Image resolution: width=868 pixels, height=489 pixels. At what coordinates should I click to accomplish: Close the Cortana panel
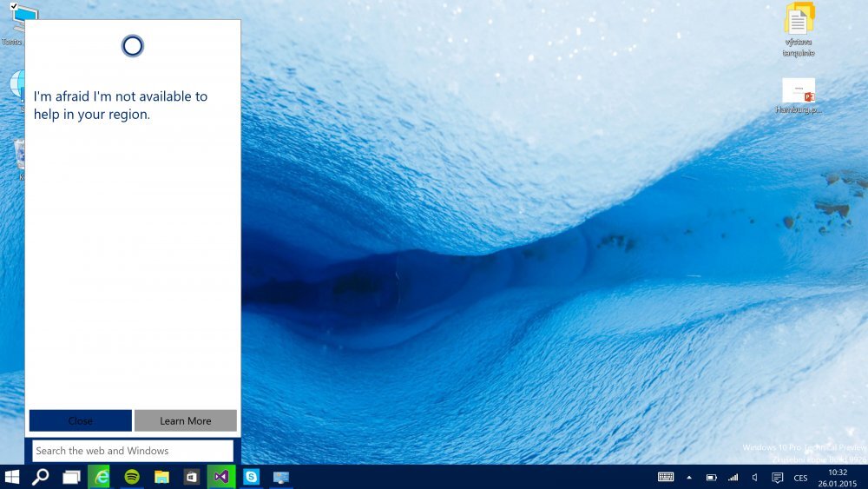[80, 421]
